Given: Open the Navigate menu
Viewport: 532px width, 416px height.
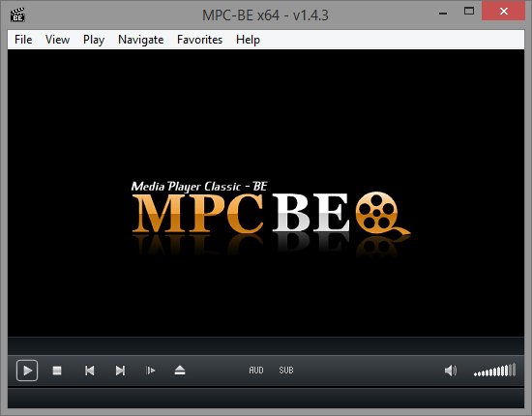Looking at the screenshot, I should (x=141, y=40).
